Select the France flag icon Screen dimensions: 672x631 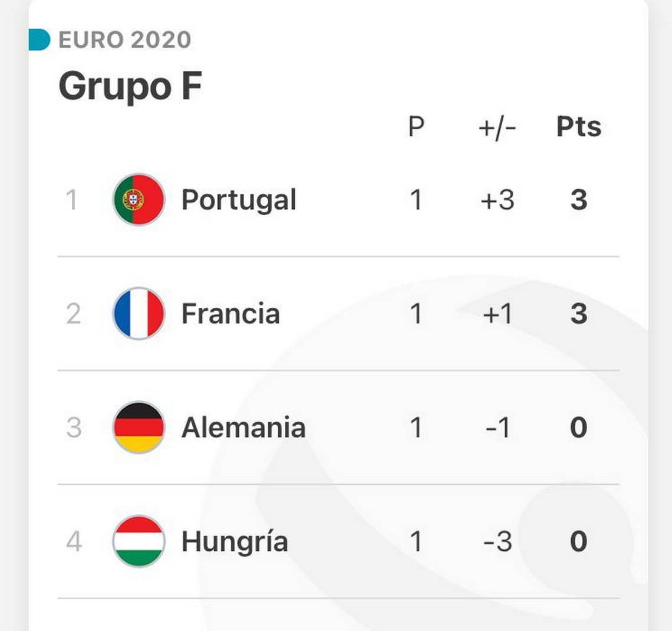[x=139, y=313]
